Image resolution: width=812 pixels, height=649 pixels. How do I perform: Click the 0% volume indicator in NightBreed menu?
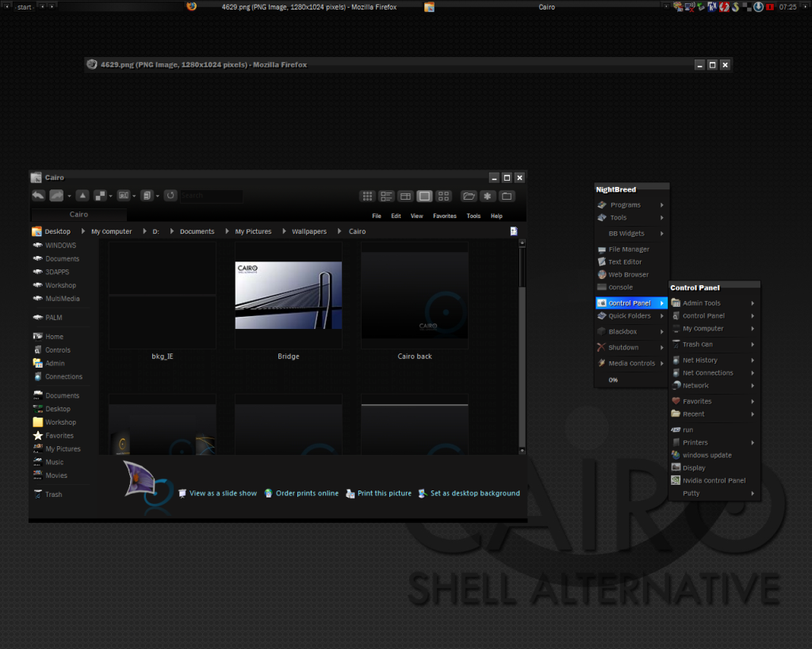click(613, 380)
